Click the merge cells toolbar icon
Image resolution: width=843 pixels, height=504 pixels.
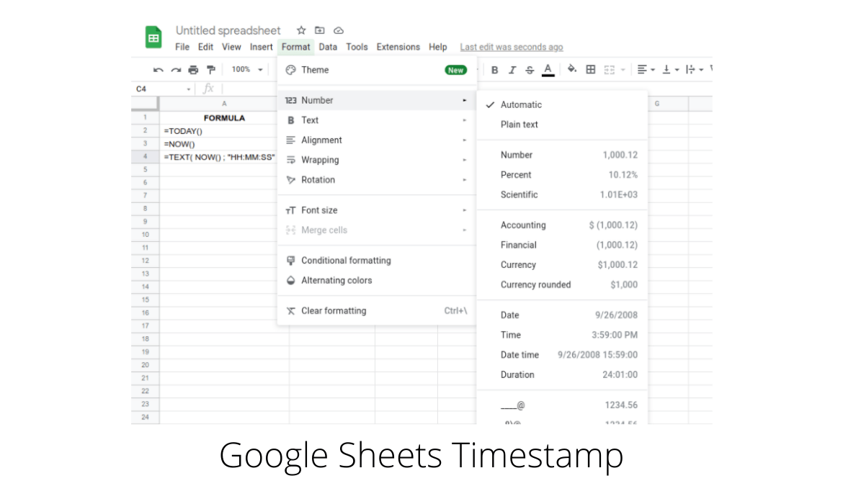pyautogui.click(x=609, y=70)
